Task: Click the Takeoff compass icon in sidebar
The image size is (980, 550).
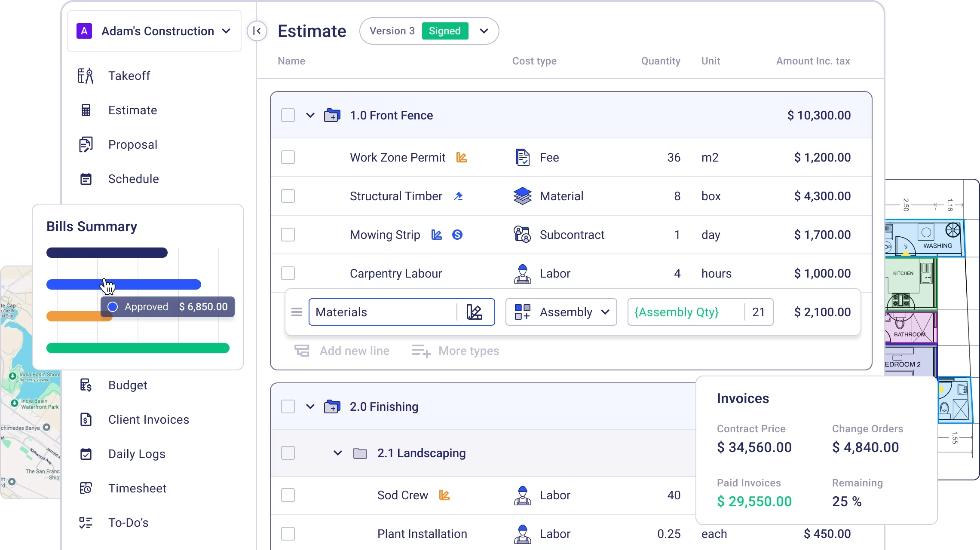Action: click(86, 76)
